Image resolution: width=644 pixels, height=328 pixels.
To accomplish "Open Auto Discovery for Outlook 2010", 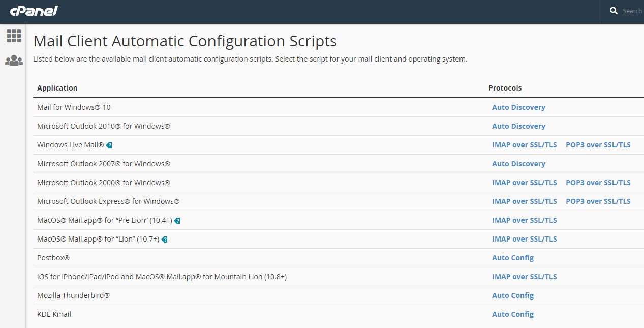I will point(518,126).
